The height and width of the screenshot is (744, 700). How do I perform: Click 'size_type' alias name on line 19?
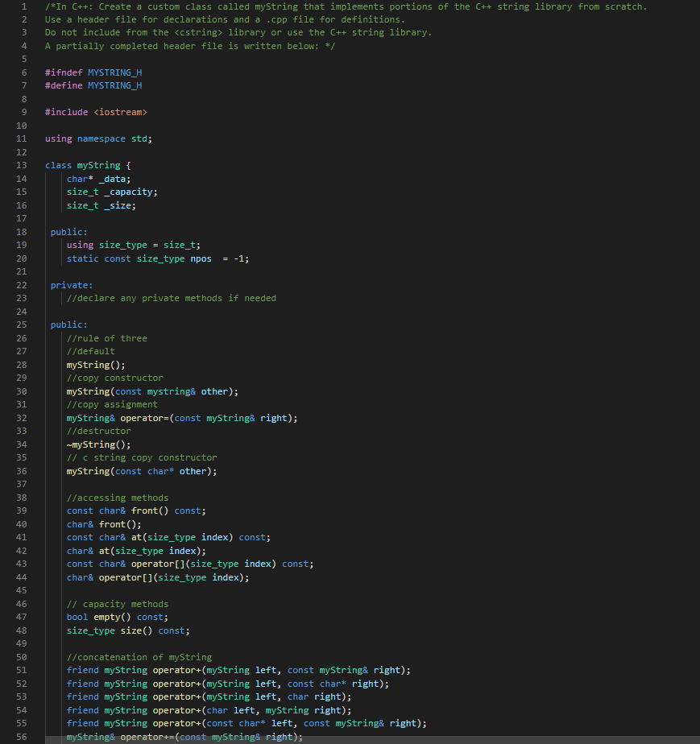(x=123, y=245)
